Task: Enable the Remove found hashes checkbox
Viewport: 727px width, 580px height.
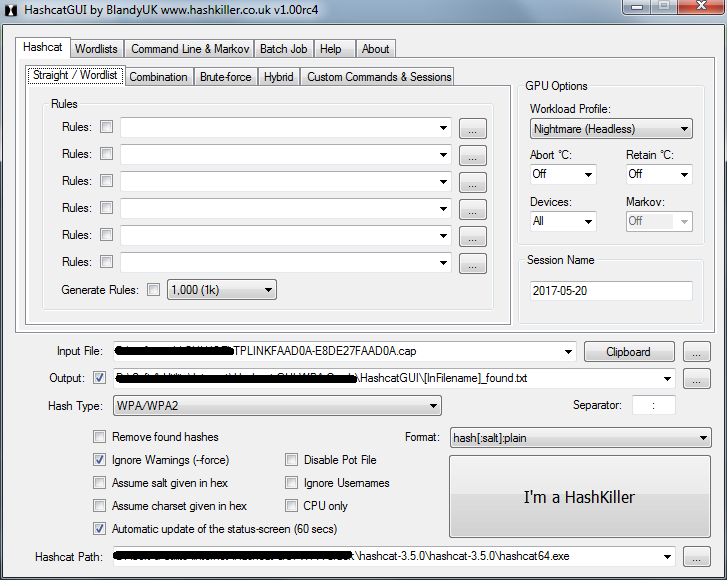Action: [x=100, y=437]
